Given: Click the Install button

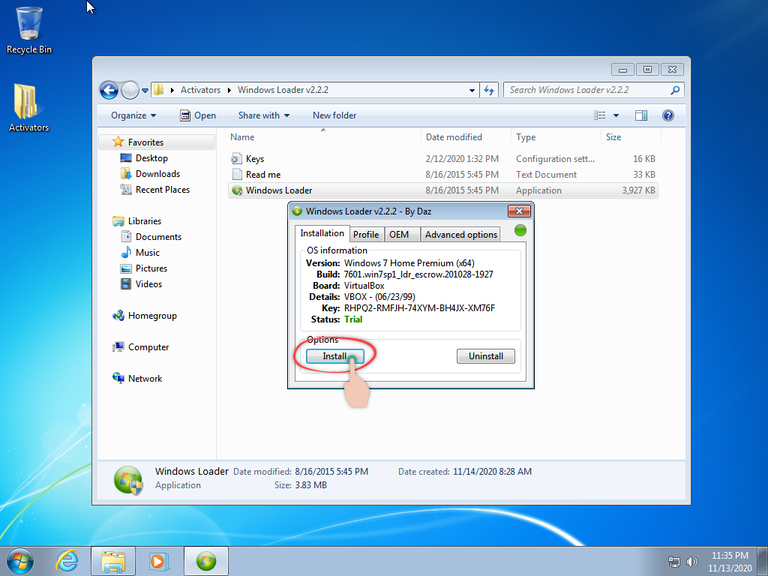Looking at the screenshot, I should coord(335,356).
